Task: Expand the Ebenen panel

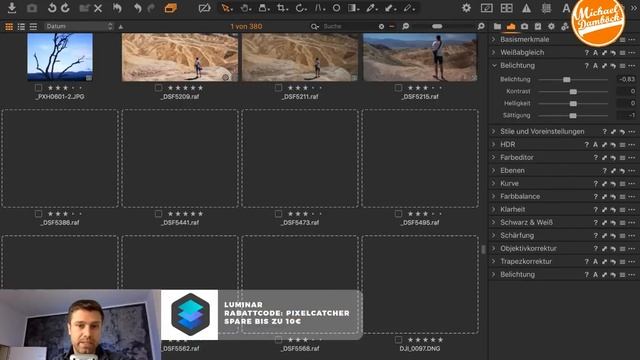Action: [493, 171]
